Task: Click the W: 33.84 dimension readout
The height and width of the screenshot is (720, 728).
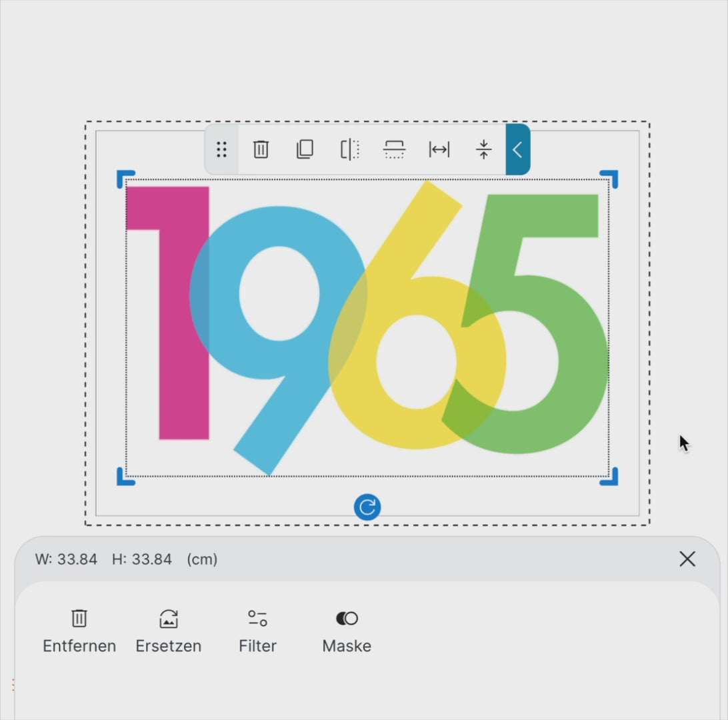Action: click(x=66, y=559)
